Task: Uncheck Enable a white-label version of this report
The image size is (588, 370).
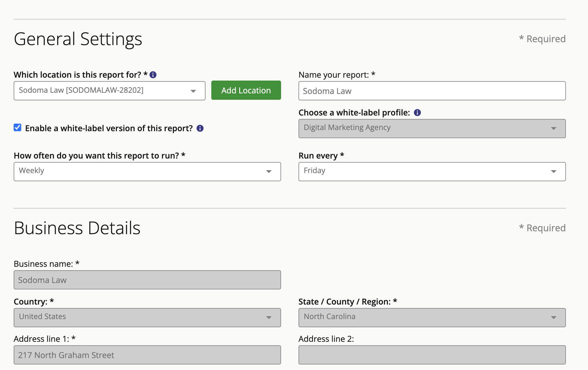Action: (17, 127)
